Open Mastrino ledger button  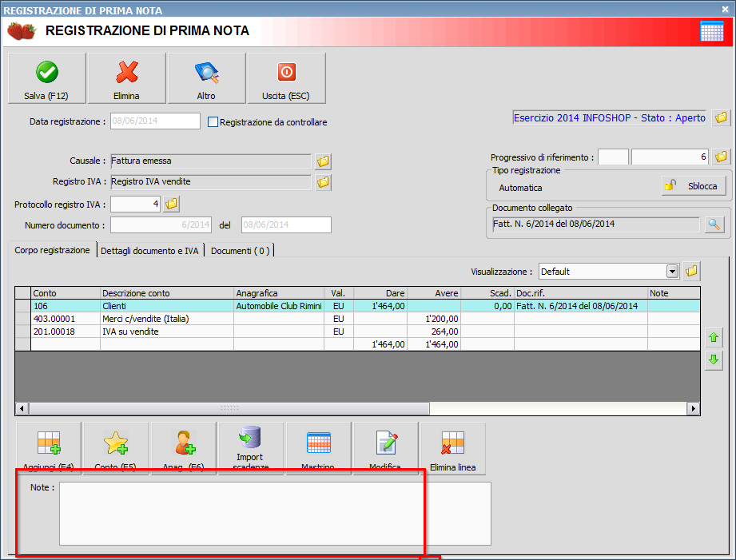(x=318, y=448)
